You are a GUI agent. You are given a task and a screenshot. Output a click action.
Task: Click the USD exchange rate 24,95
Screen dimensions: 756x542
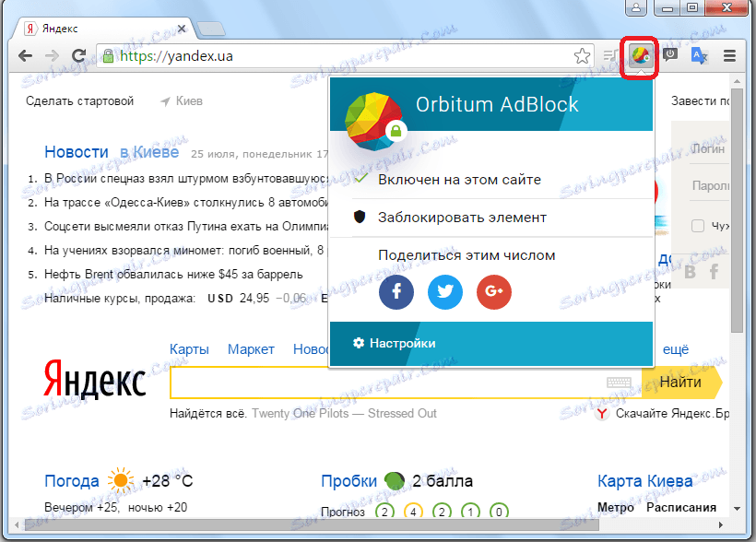click(254, 299)
